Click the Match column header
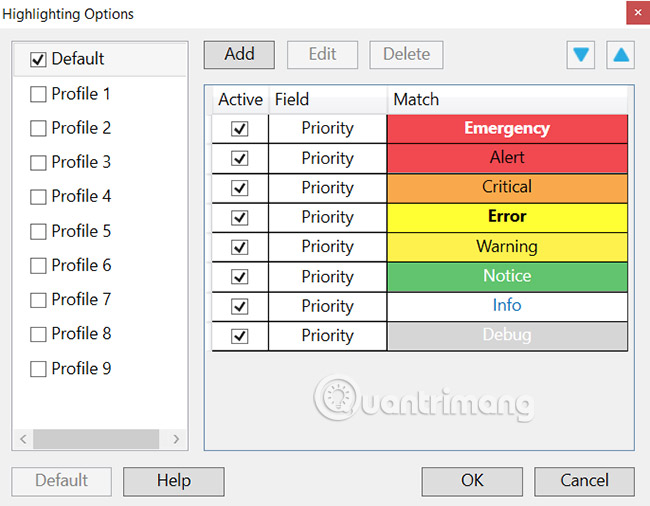650x506 pixels. (507, 100)
